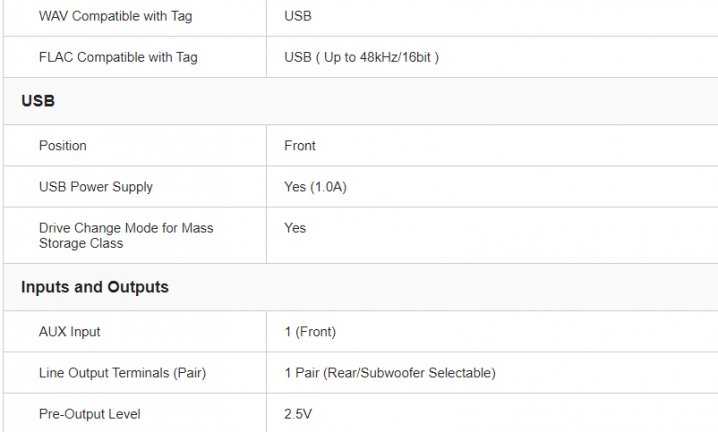
Task: Click the Front position value
Action: [x=300, y=145]
